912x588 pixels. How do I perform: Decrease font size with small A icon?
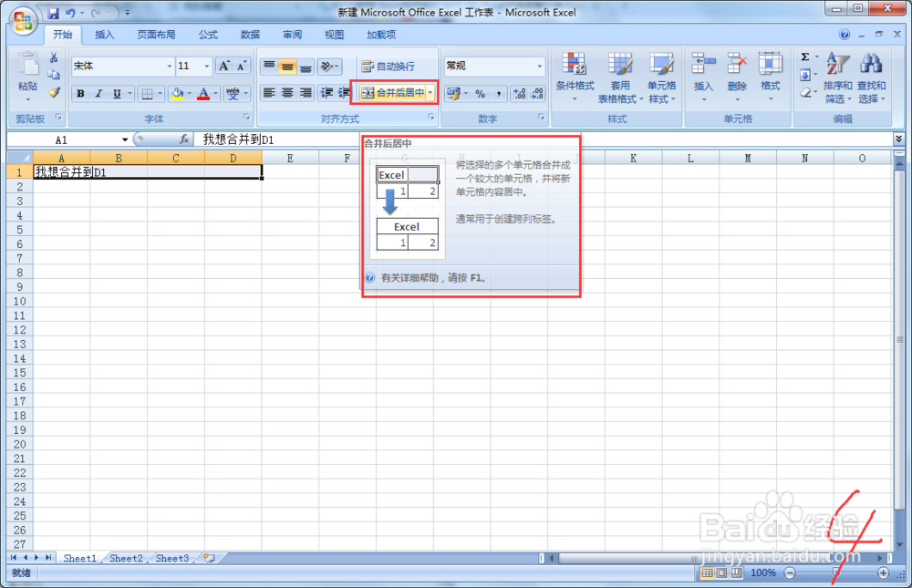tap(242, 66)
